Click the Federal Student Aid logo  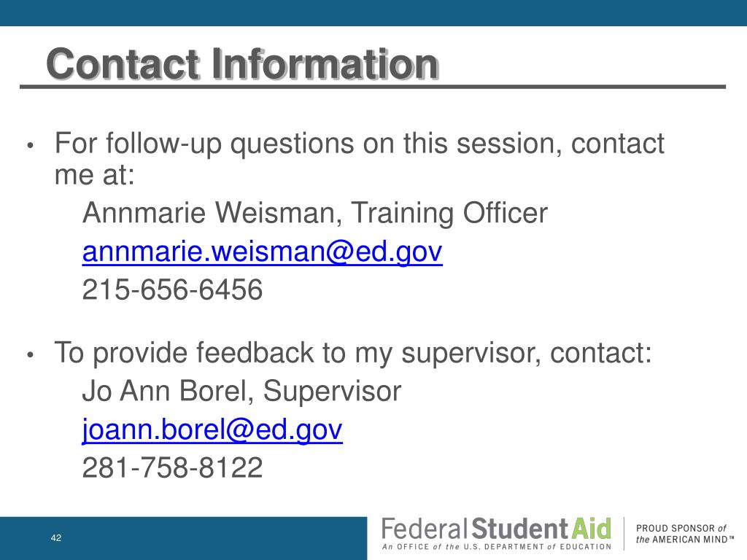coord(496,534)
